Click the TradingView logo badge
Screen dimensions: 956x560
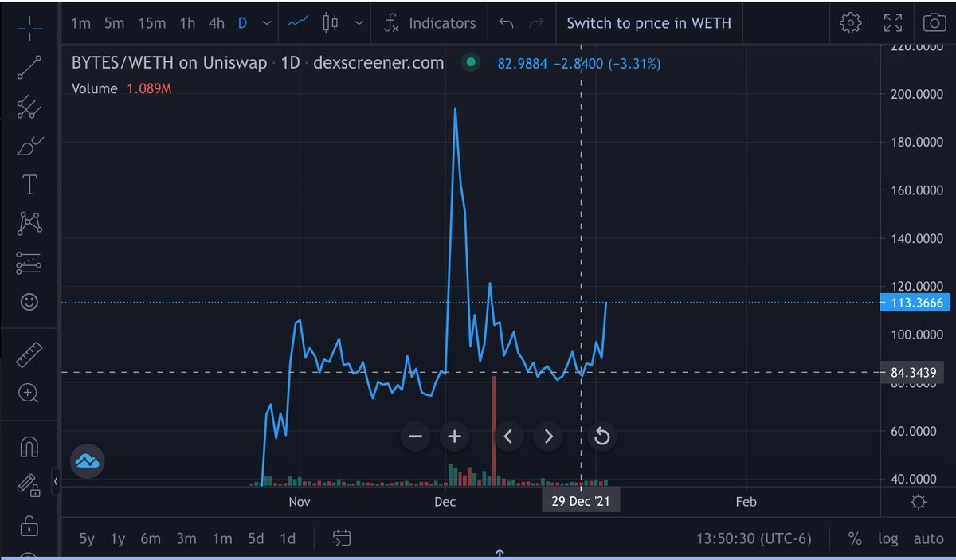(86, 460)
